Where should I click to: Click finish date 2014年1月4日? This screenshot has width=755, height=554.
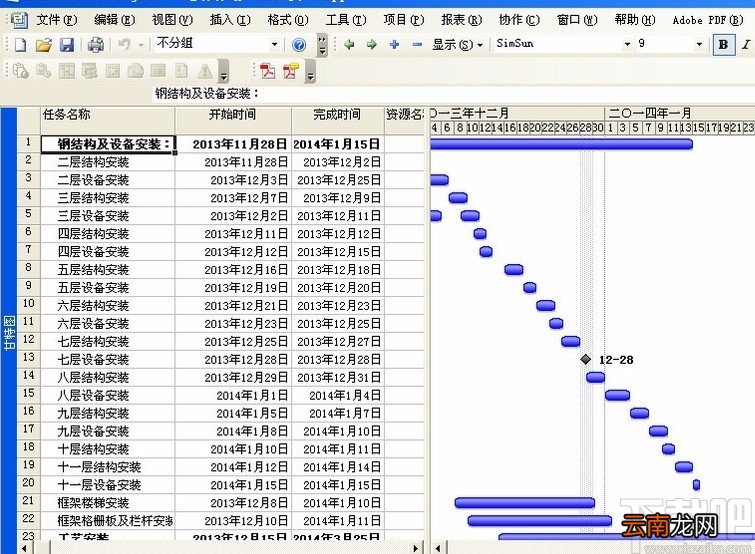click(x=338, y=396)
